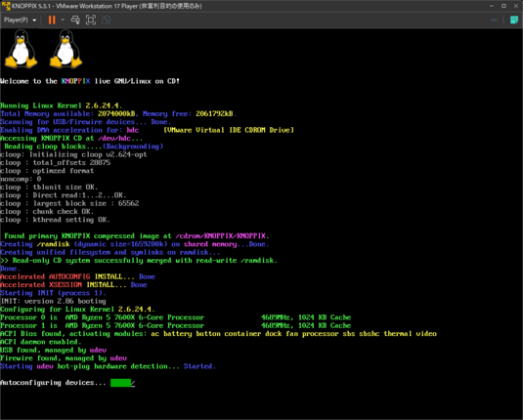
Task: Click 'Accessing KNOPPIX CD at /dev/hdc' line
Action: [71, 139]
